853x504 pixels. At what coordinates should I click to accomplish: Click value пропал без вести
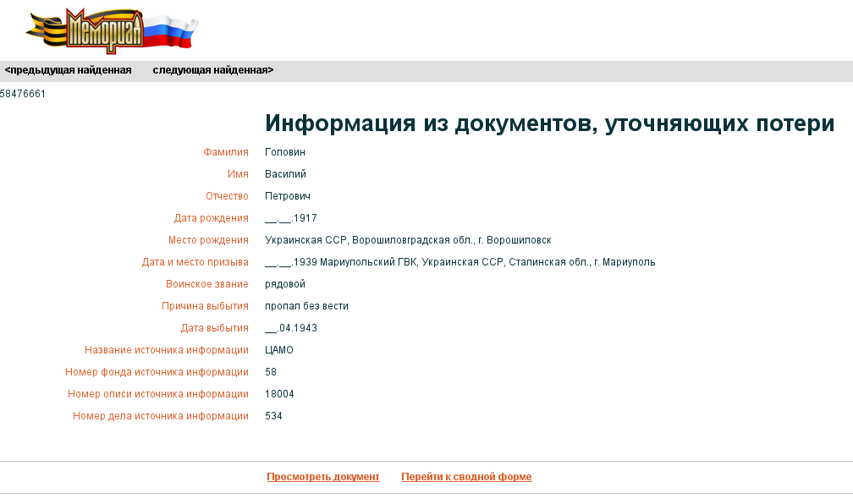[307, 306]
